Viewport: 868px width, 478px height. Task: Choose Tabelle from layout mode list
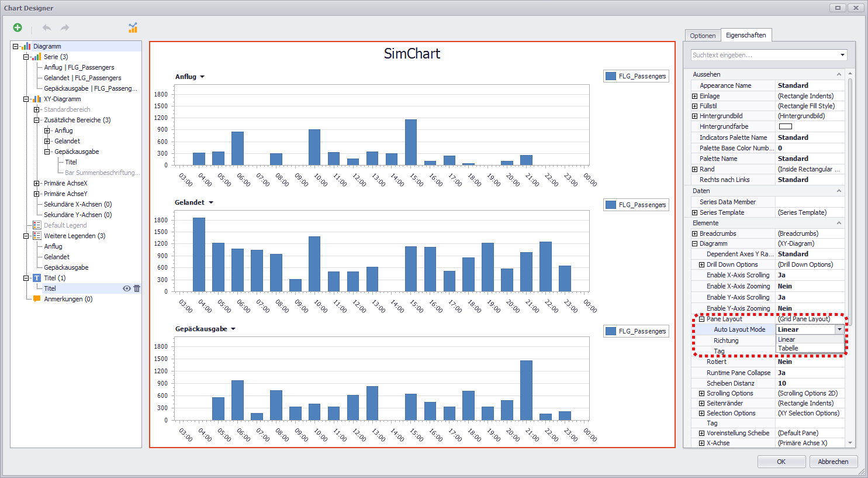pos(810,348)
